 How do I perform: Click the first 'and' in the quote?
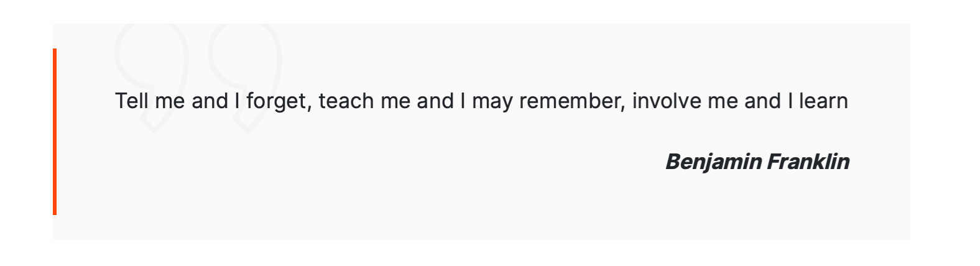[x=210, y=101]
